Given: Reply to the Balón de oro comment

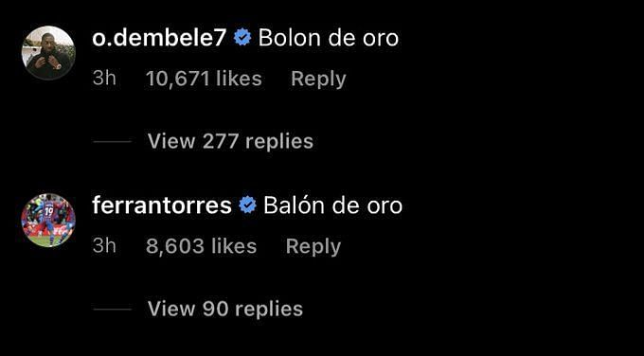Looking at the screenshot, I should click(313, 246).
